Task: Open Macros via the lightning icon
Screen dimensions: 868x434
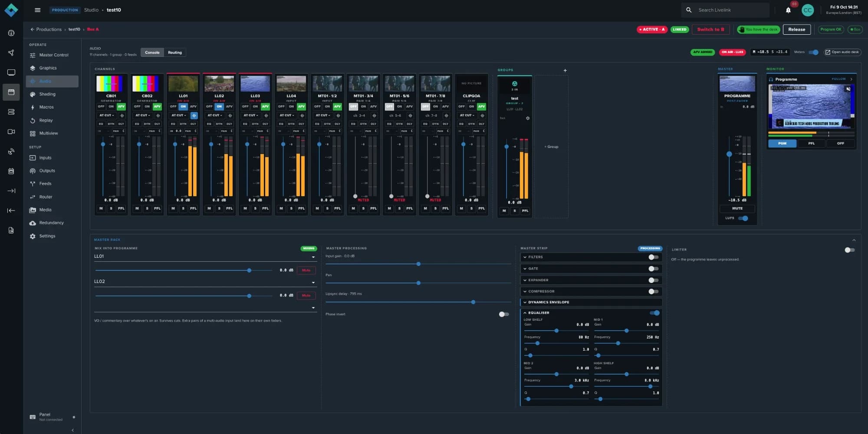Action: coord(33,107)
